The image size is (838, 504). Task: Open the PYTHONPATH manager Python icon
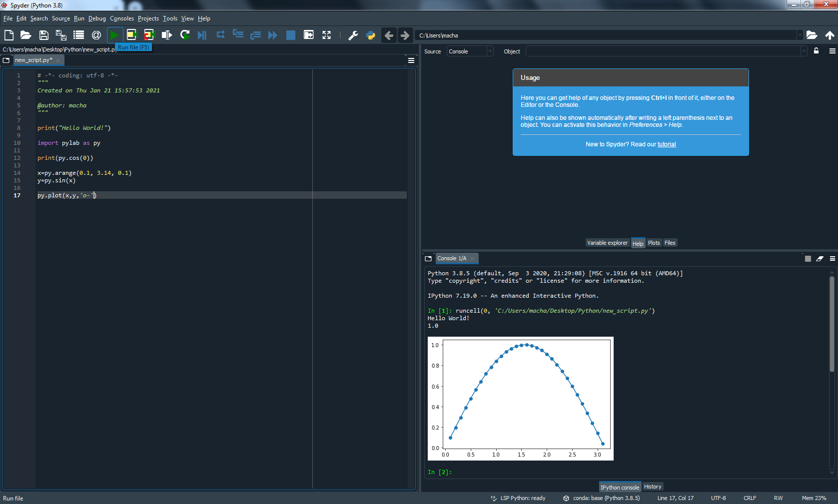coord(370,35)
